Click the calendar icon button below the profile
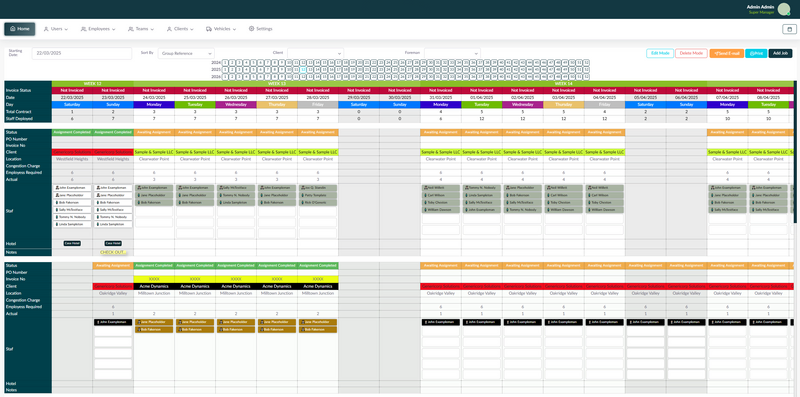 pos(789,29)
